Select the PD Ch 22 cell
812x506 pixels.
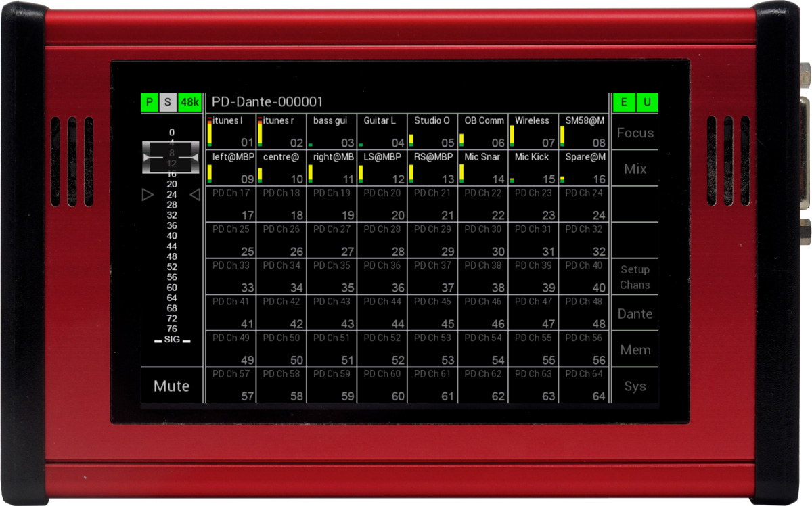coord(483,204)
